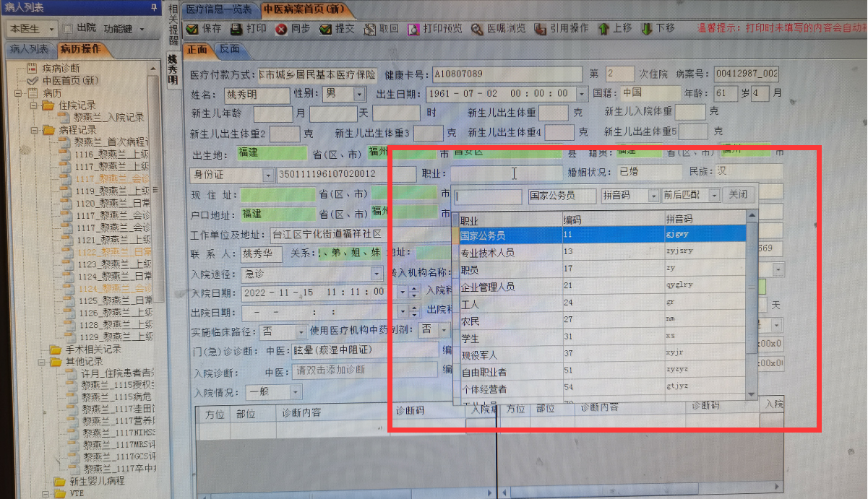Select 国家公务员 occupation row

click(601, 235)
